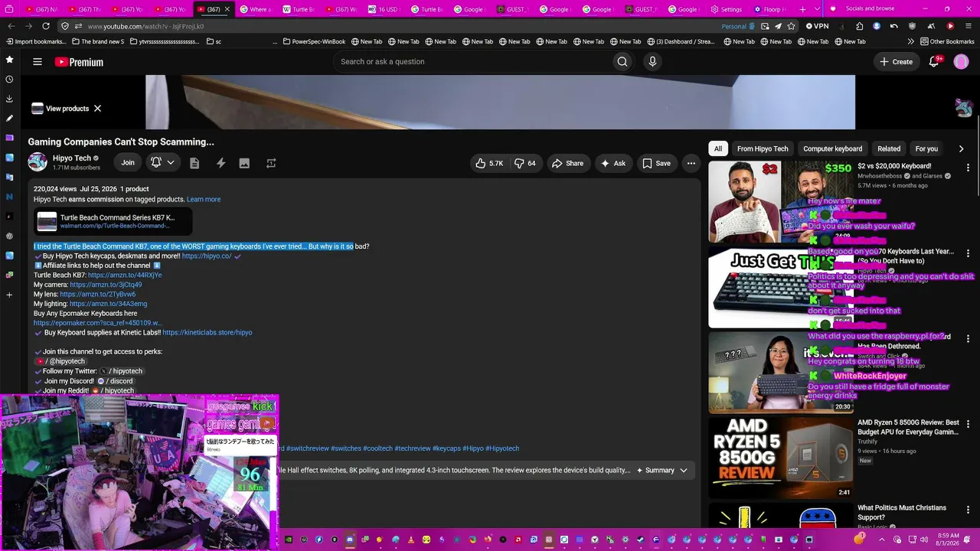Click the browser address bar URL

pos(145,26)
